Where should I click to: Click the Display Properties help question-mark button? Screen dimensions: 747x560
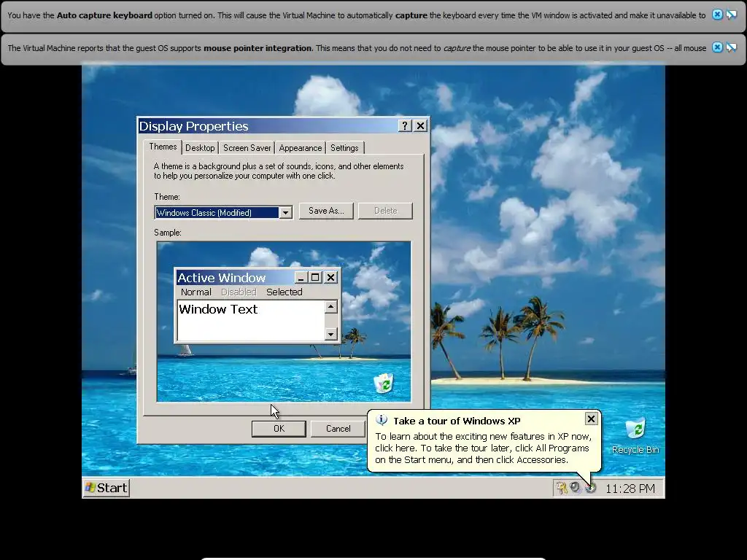(x=404, y=125)
